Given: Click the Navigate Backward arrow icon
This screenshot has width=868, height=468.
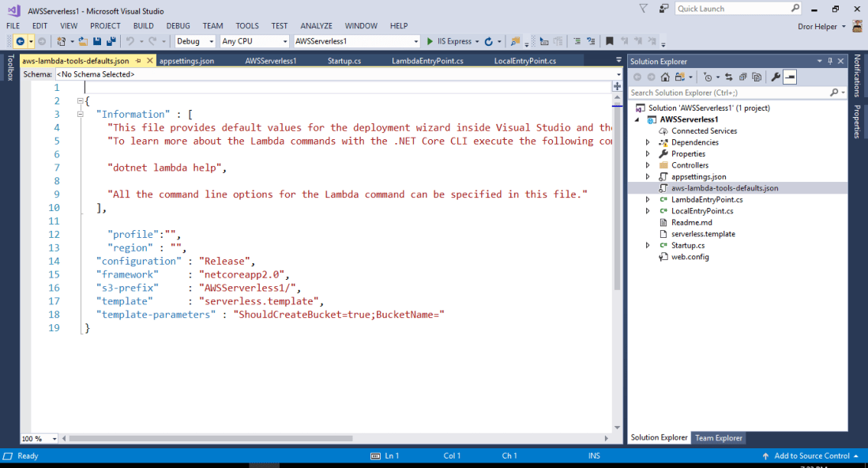Looking at the screenshot, I should pyautogui.click(x=20, y=41).
